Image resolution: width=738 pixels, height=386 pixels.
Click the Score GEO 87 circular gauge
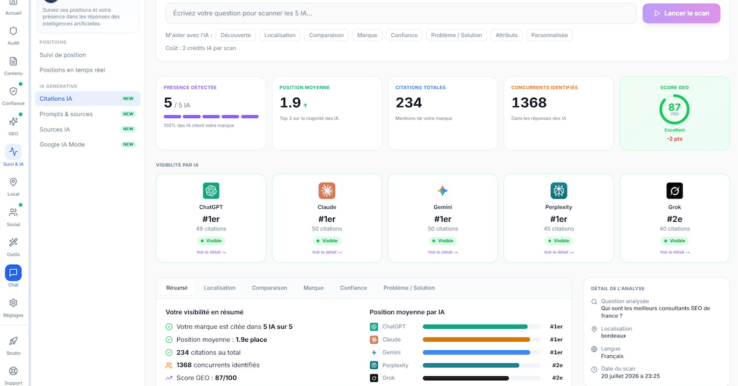pyautogui.click(x=674, y=109)
